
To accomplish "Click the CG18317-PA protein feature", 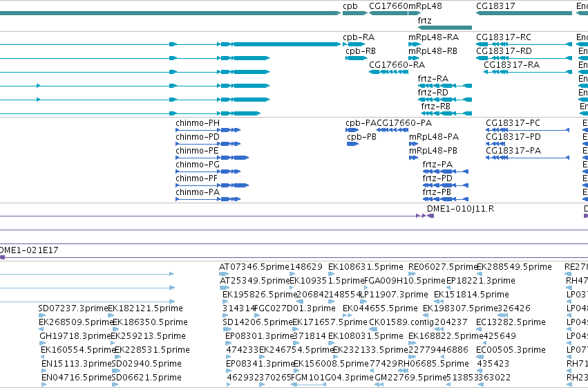I will [x=528, y=158].
